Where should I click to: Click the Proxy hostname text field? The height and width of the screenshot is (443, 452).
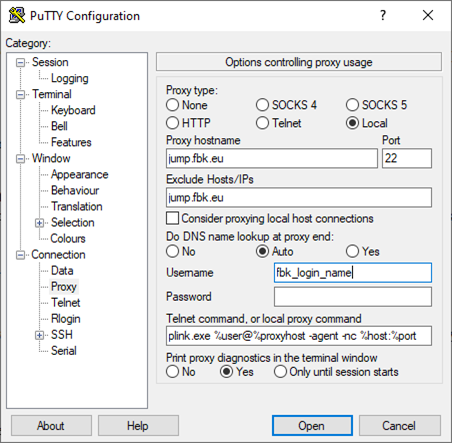pos(272,158)
